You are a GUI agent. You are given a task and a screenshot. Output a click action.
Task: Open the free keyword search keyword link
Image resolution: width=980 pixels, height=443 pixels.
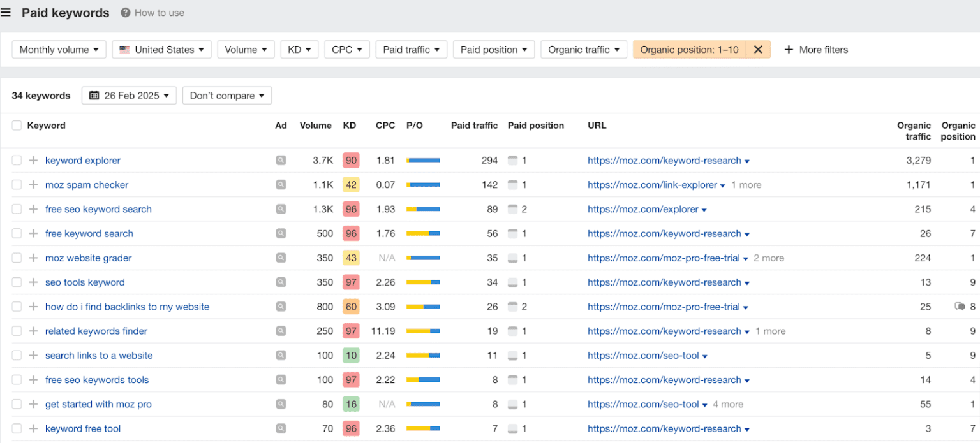point(89,234)
